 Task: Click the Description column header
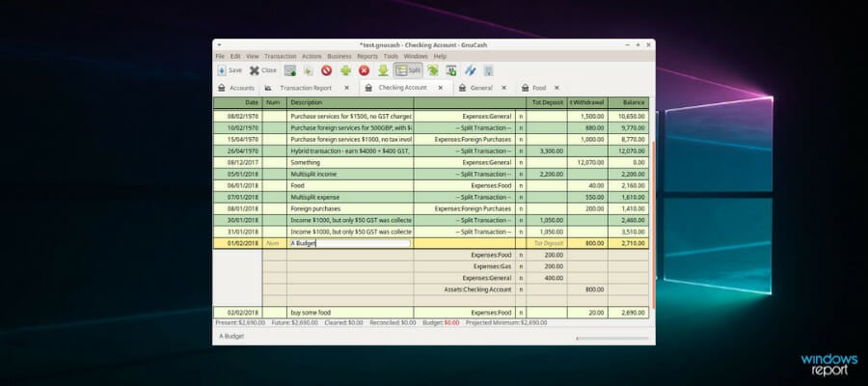[350, 103]
